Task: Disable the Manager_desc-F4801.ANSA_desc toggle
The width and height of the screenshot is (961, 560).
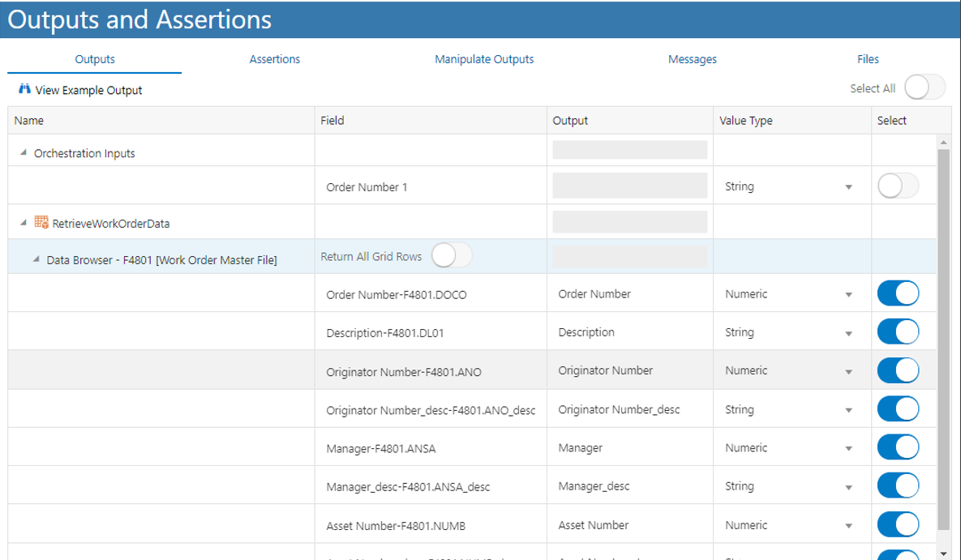Action: pos(898,486)
